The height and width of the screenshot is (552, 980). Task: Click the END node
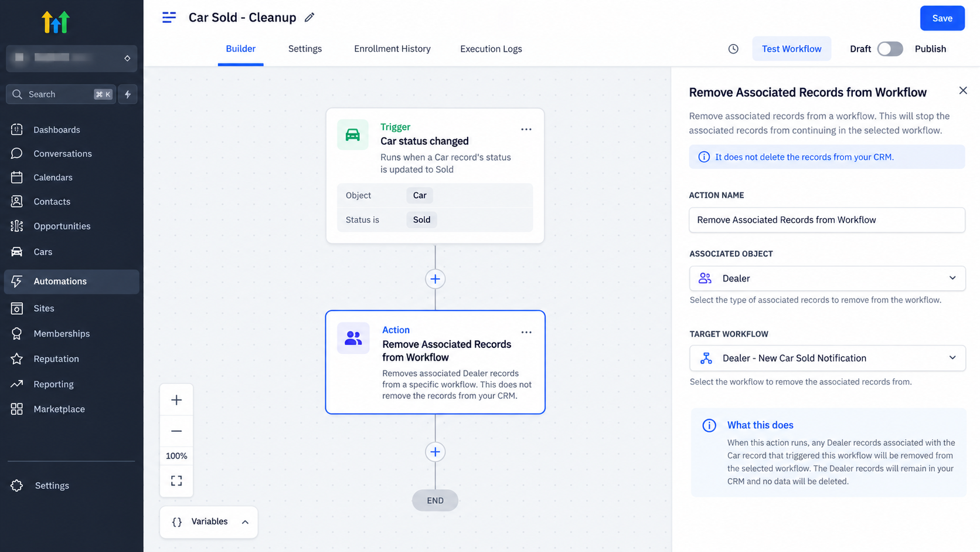[x=435, y=500]
